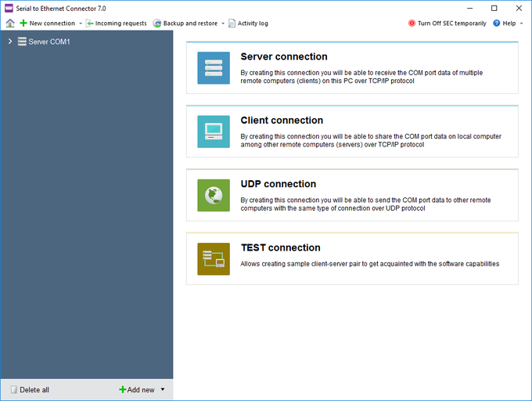Open the Help menu label
The width and height of the screenshot is (532, 401).
pyautogui.click(x=509, y=23)
